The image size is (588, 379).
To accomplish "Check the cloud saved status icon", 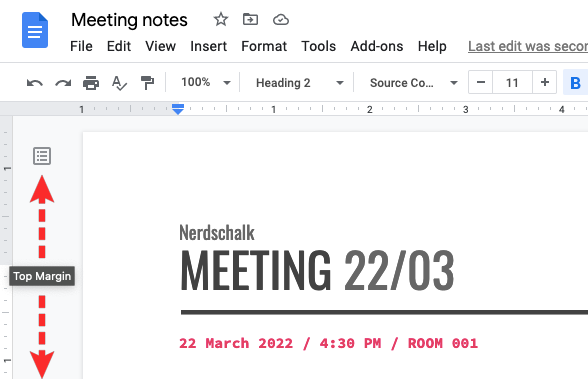I will (280, 19).
